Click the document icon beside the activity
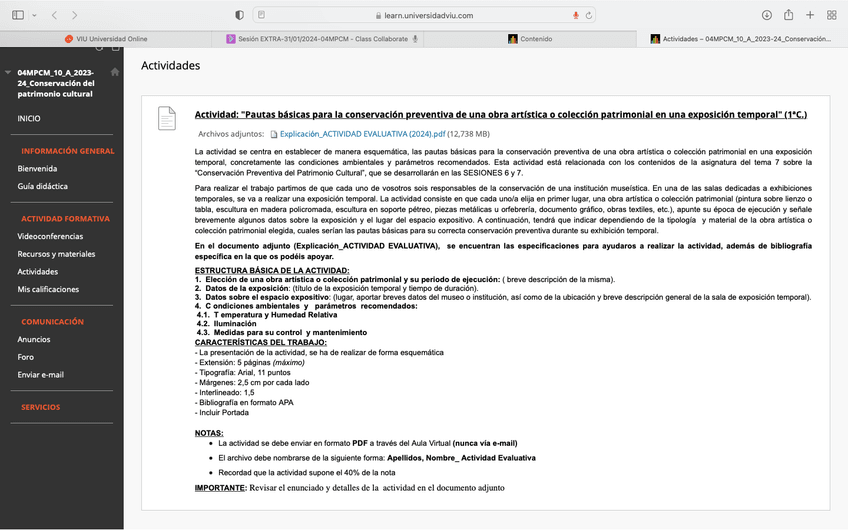848x530 pixels. click(166, 118)
